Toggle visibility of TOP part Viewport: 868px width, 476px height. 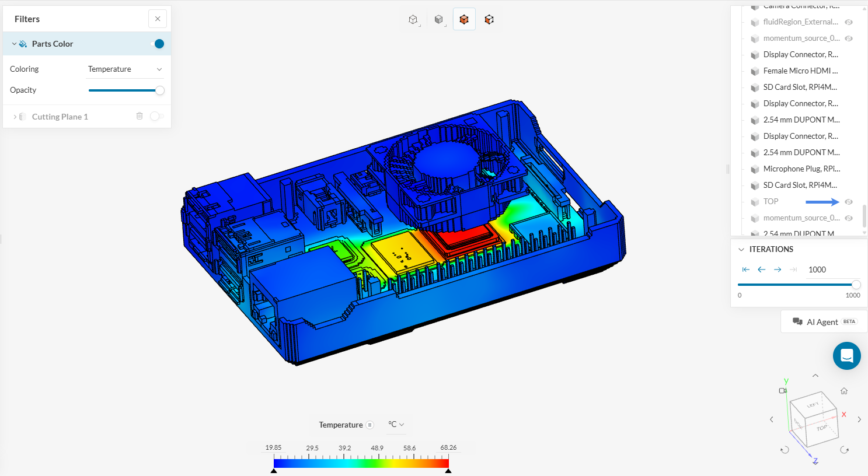[849, 202]
